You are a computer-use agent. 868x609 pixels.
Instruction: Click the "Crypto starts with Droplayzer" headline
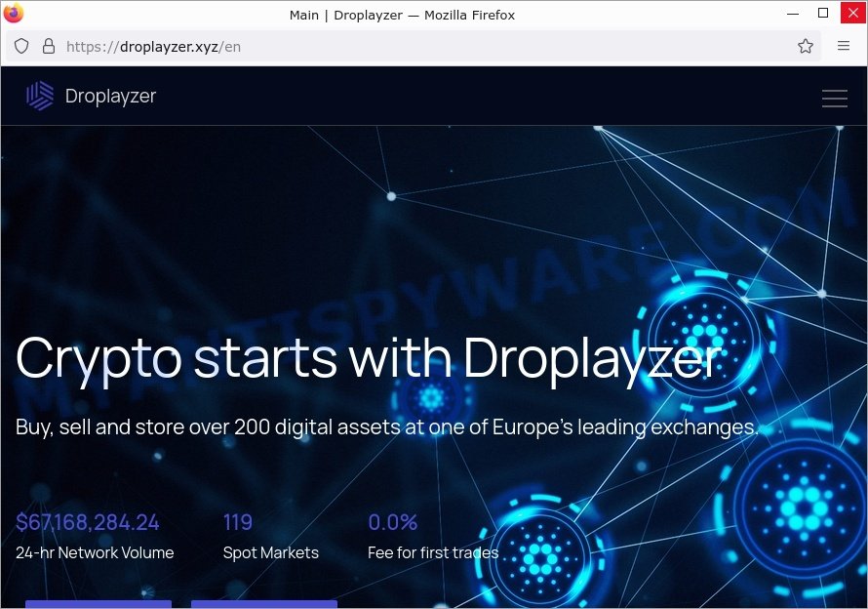coord(369,358)
